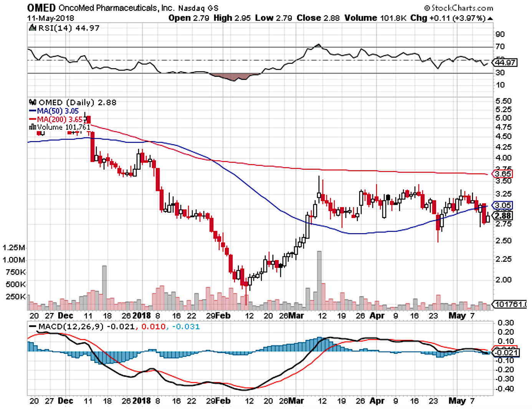Click the 30 oversold label on the RSI axis
532x409 pixels.
[500, 73]
